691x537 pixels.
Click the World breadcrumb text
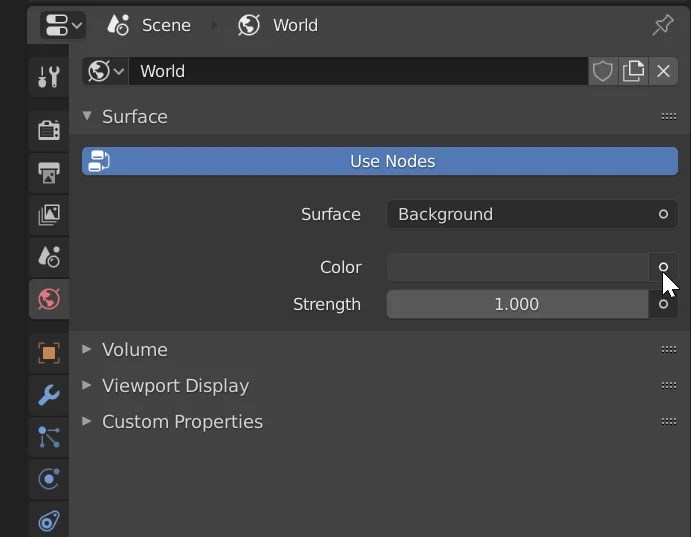[295, 26]
